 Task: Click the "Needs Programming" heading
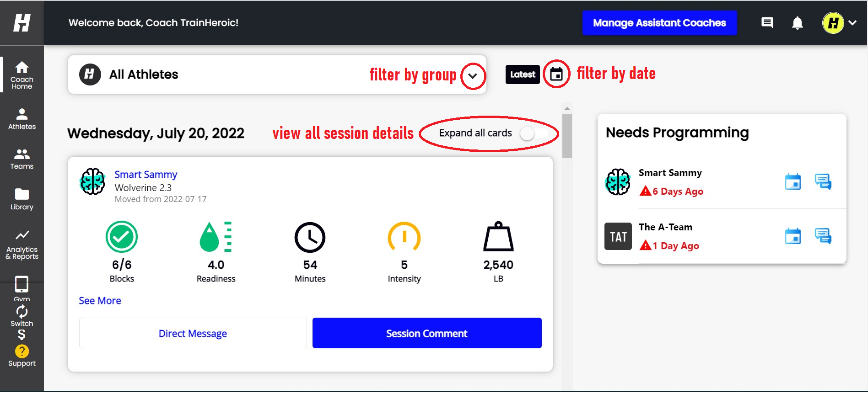coord(677,133)
